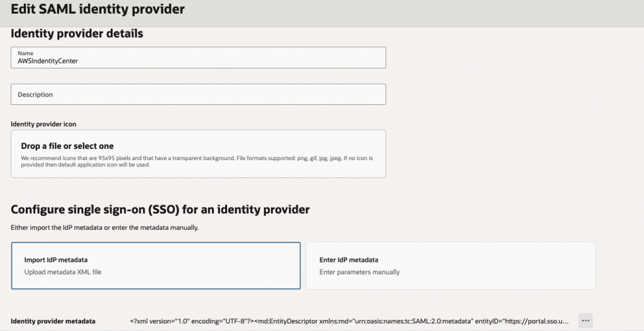This screenshot has height=331, width=644.
Task: Click the Name field containing AWSIndentityCenter
Action: [x=198, y=61]
